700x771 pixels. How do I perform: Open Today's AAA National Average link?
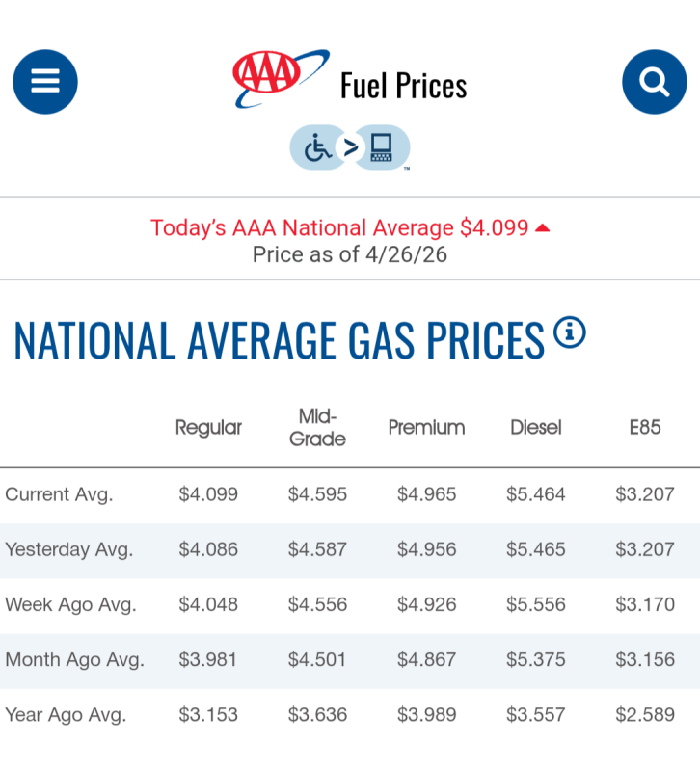coord(339,228)
